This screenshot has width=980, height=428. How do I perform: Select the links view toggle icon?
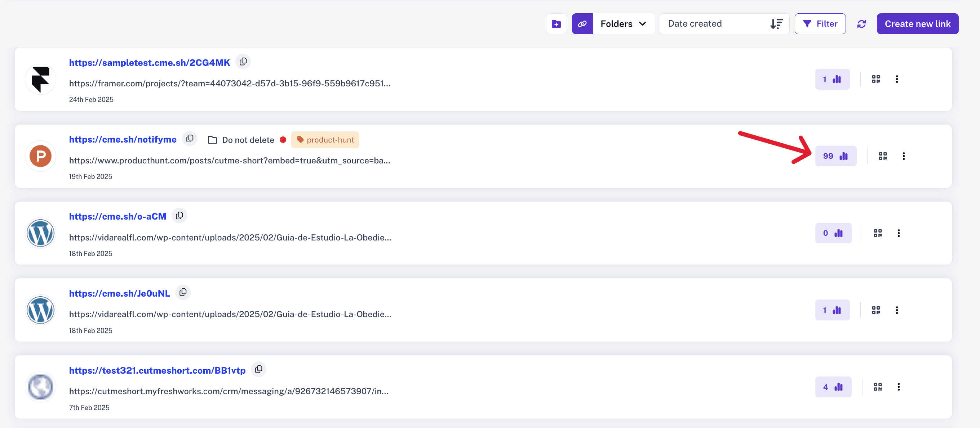pos(582,24)
